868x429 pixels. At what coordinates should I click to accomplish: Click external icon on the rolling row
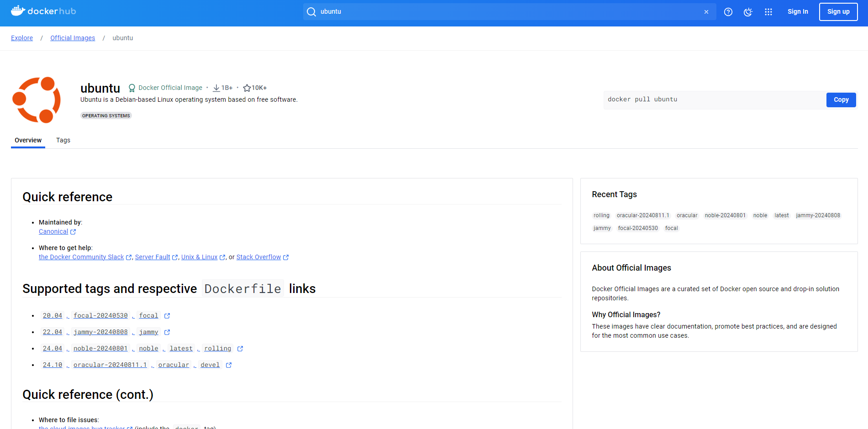click(x=240, y=349)
